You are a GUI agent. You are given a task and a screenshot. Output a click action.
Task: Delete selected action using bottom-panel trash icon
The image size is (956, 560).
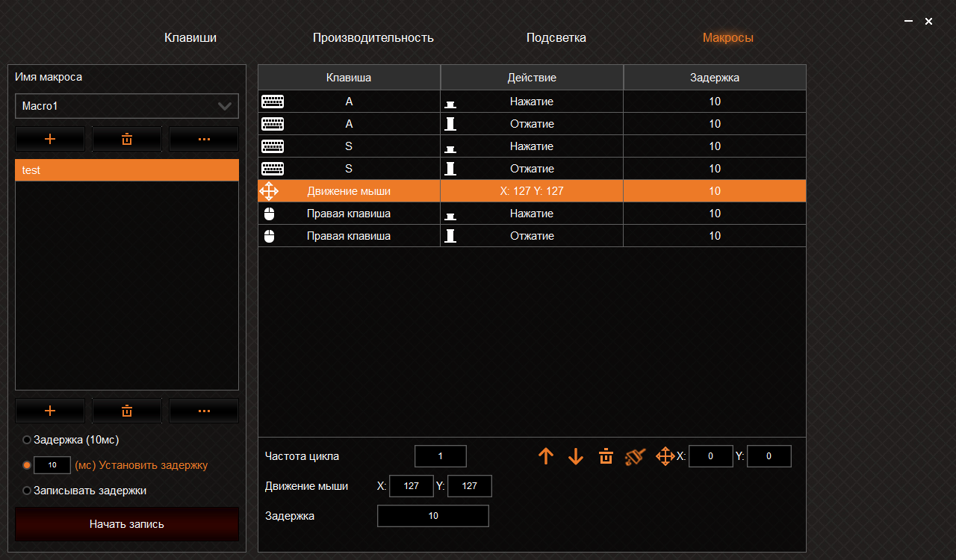click(606, 456)
